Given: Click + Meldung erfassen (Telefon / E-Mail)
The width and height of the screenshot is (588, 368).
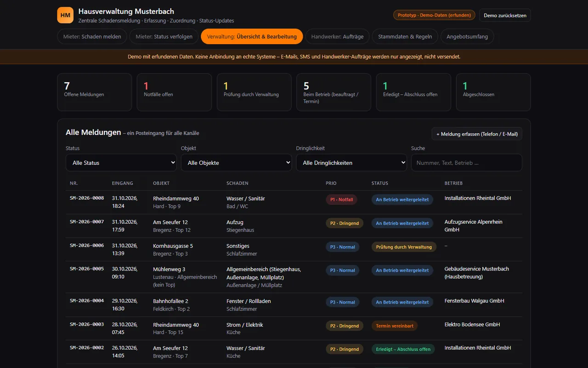Looking at the screenshot, I should click(x=477, y=134).
